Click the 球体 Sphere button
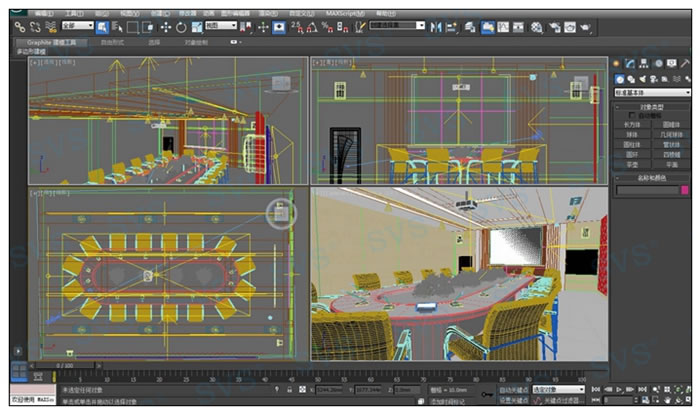700x414 pixels. point(633,134)
